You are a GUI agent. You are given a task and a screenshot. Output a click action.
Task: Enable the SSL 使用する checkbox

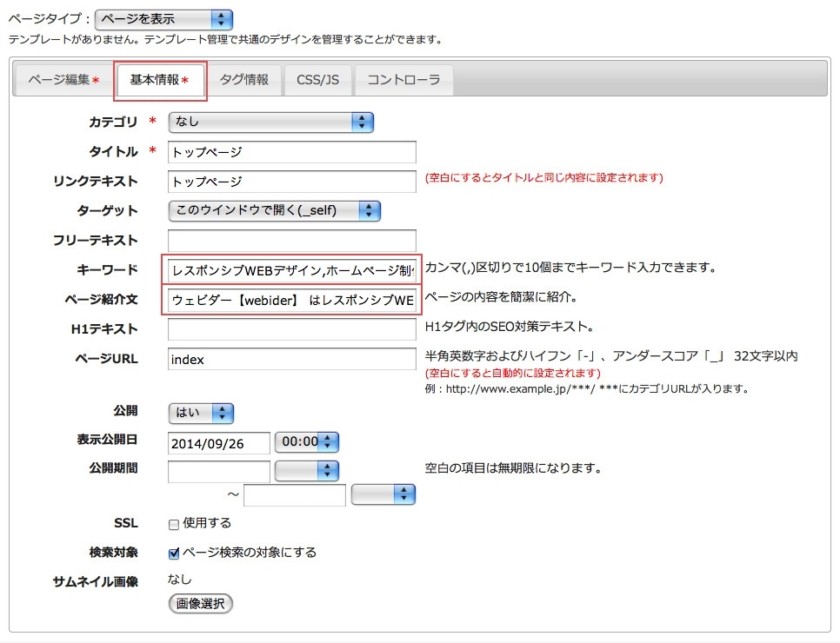click(174, 524)
